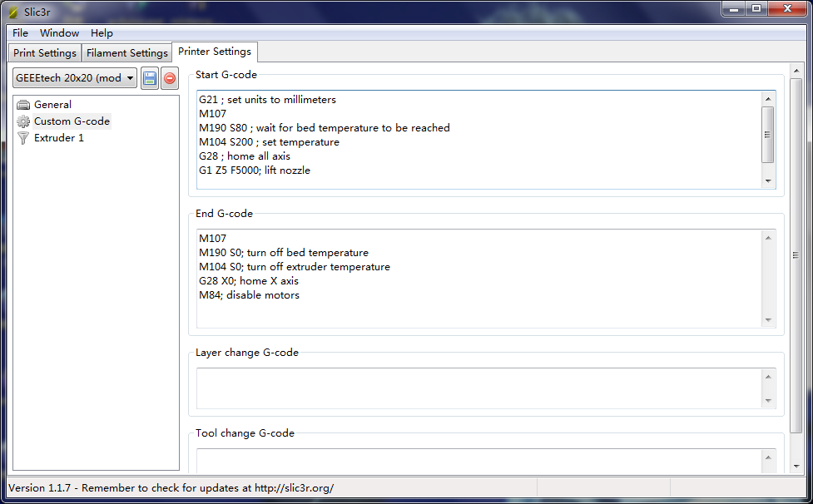Click the 'G1 Z5 F5000; lift nozzle' line
This screenshot has height=504, width=813.
click(x=255, y=170)
